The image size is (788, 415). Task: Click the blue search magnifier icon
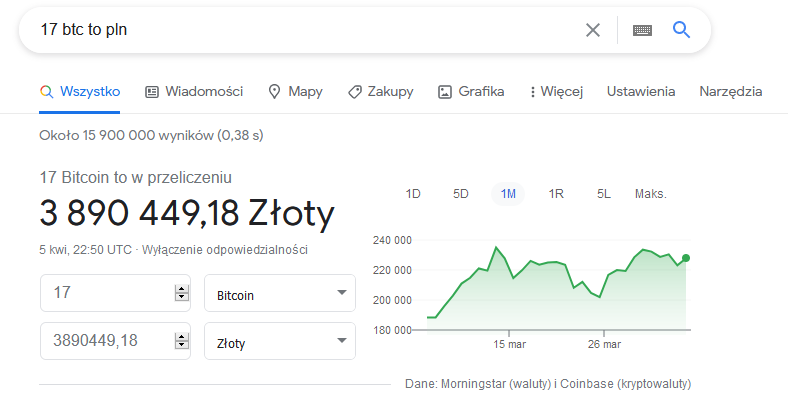click(682, 30)
